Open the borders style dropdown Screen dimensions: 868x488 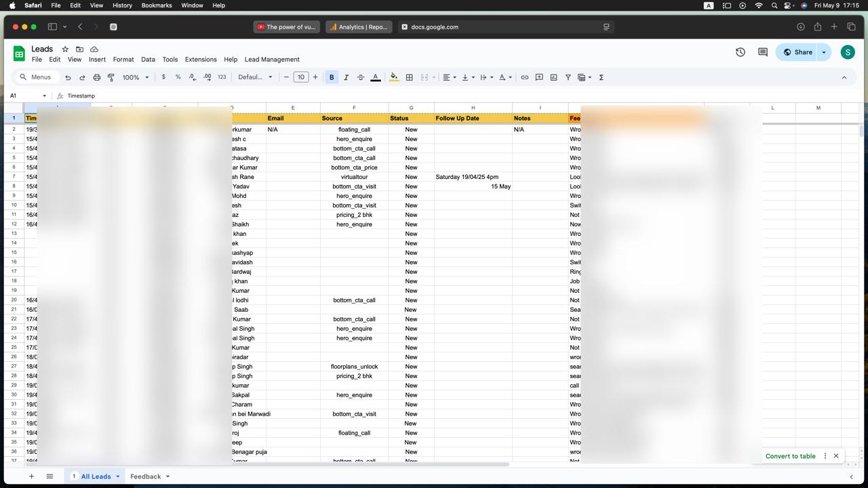[x=409, y=77]
